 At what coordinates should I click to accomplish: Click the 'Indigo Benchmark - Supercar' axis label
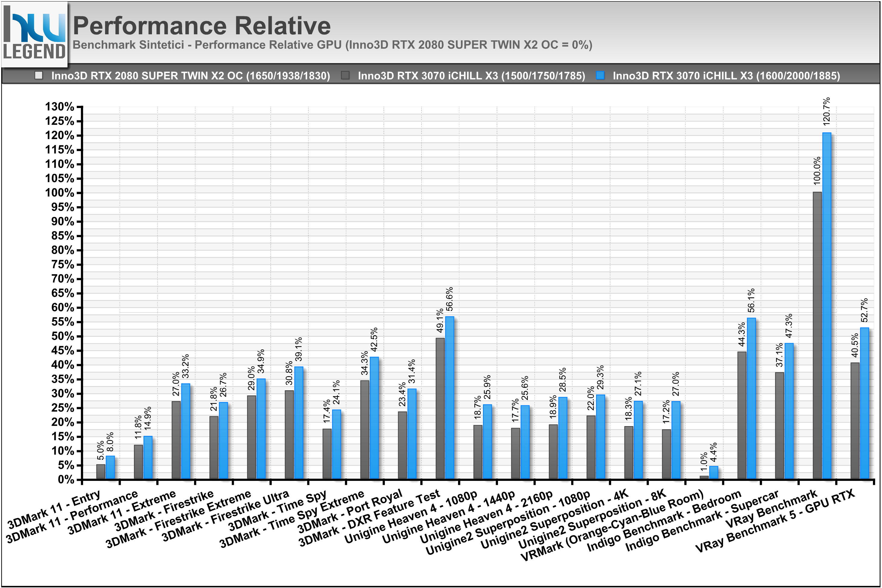click(x=703, y=521)
